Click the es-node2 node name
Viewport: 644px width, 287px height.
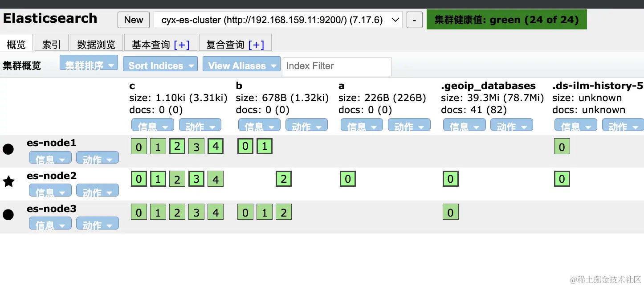52,176
